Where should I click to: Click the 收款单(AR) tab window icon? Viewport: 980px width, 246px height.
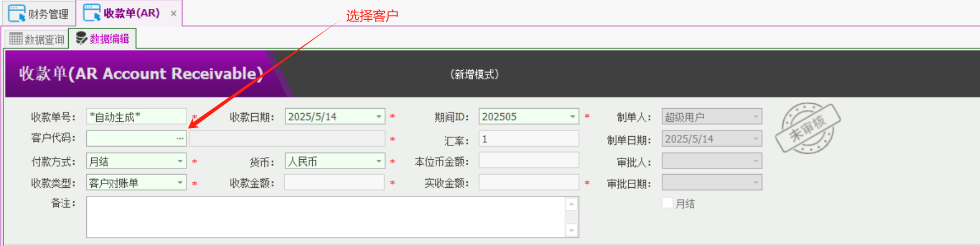click(92, 13)
